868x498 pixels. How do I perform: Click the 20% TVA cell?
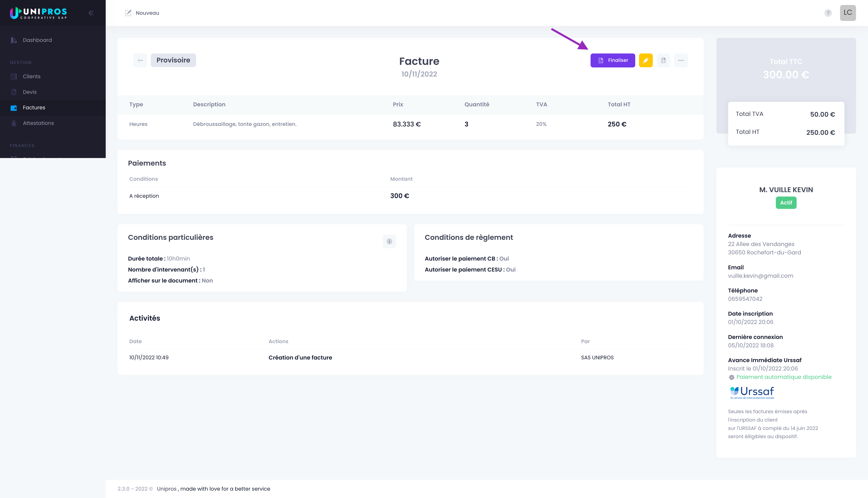(x=541, y=124)
